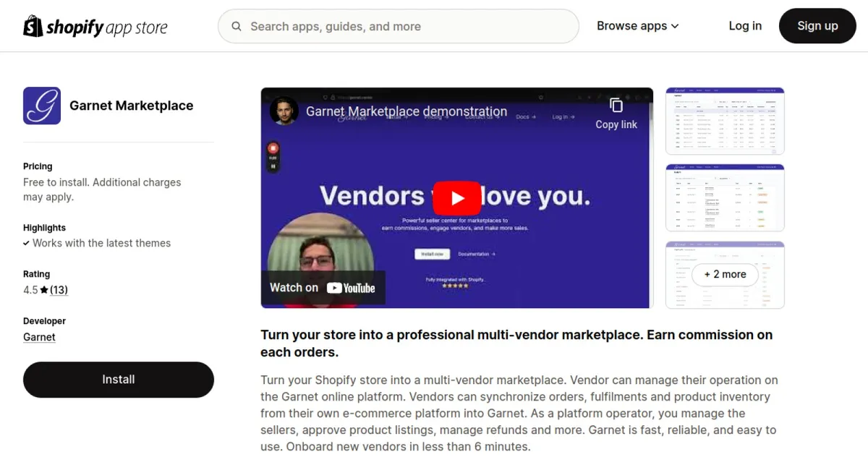
Task: Click the Copy link icon on video
Action: pos(616,106)
